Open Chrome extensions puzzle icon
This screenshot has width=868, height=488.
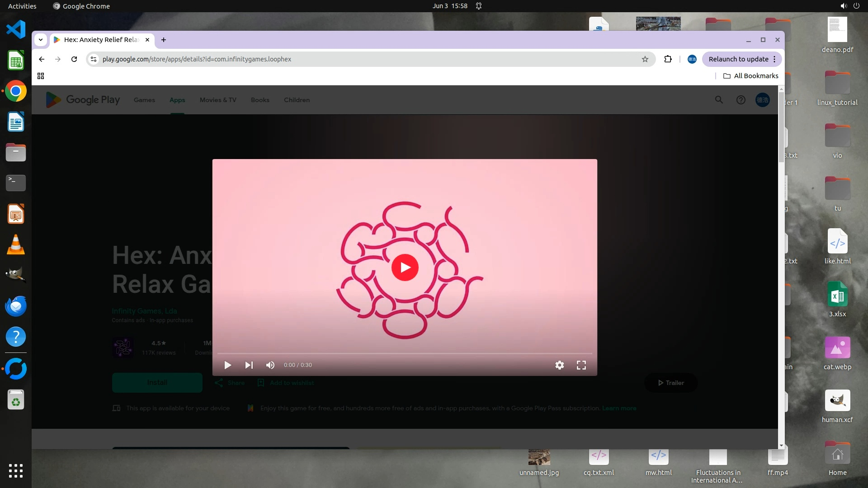pyautogui.click(x=668, y=59)
